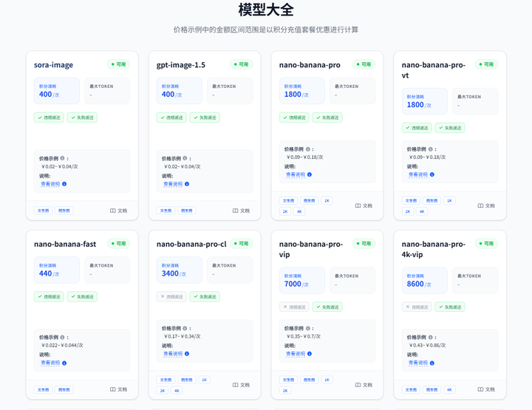The height and width of the screenshot is (410, 532).
Task: Select 文生图 tag on gpt-image-1.5 card
Action: [x=166, y=211]
